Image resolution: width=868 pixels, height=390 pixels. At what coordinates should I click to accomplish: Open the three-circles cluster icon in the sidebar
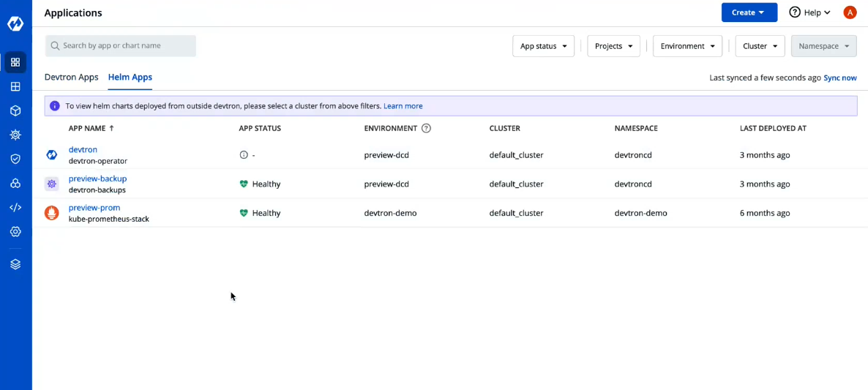15,183
